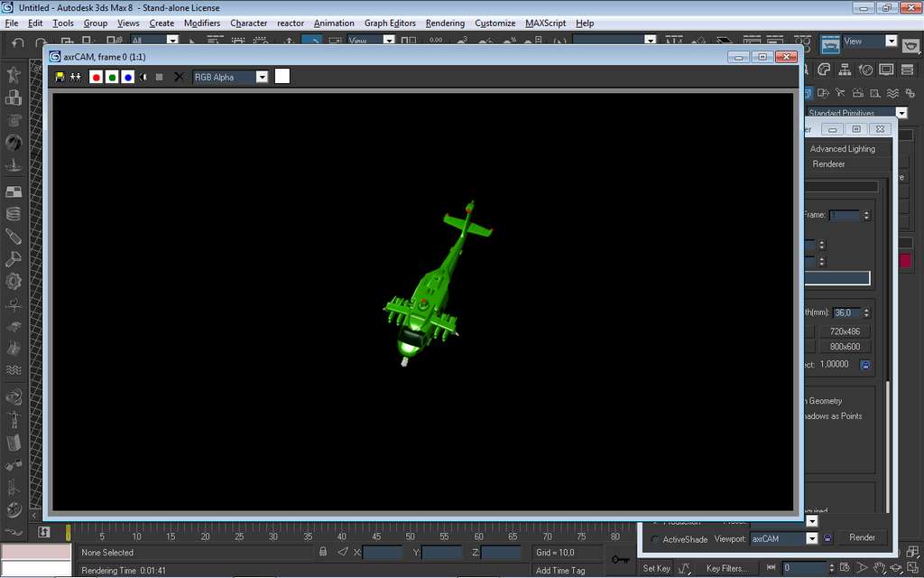Click the lock icon beside the viewport dropdown

tap(827, 538)
